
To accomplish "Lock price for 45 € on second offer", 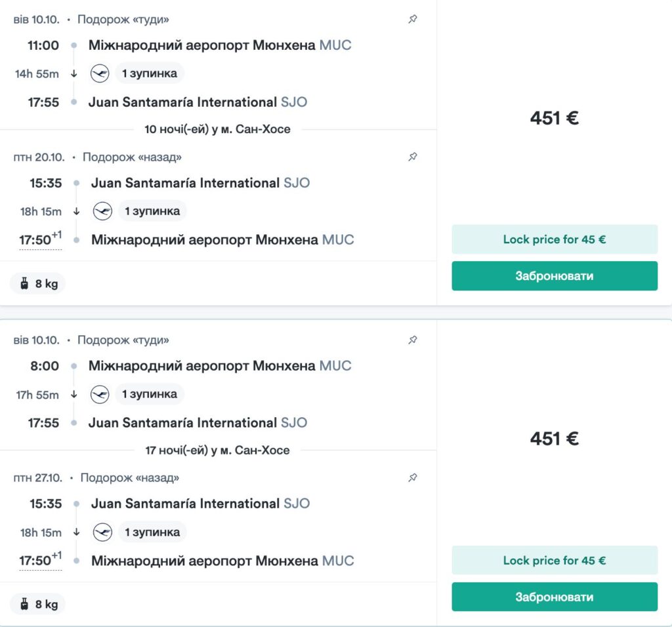I will pyautogui.click(x=555, y=560).
